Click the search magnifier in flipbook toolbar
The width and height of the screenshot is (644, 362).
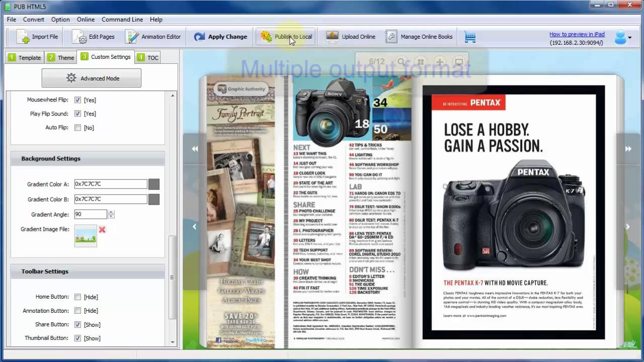(401, 62)
